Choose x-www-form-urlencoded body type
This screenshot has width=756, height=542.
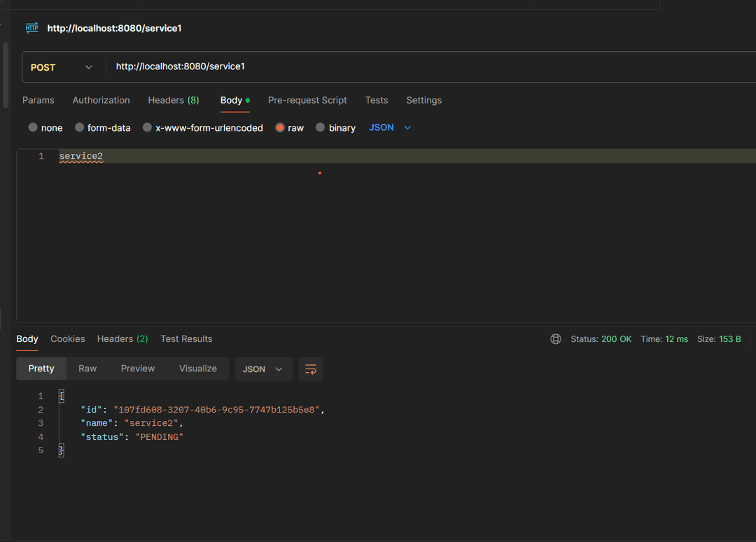148,128
